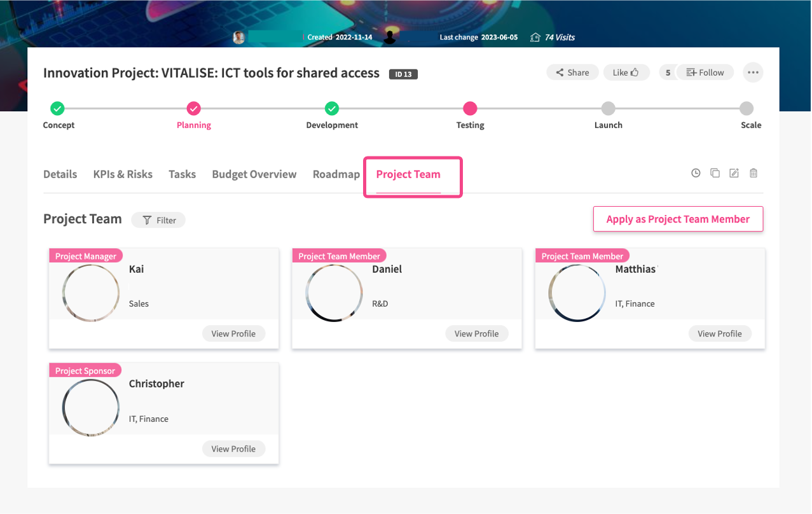This screenshot has width=812, height=514.
Task: Share this innovation project
Action: [572, 73]
